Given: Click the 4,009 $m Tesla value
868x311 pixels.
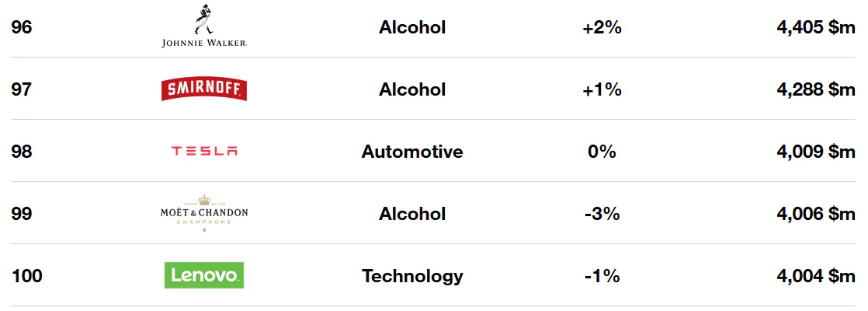Looking at the screenshot, I should coord(816,152).
